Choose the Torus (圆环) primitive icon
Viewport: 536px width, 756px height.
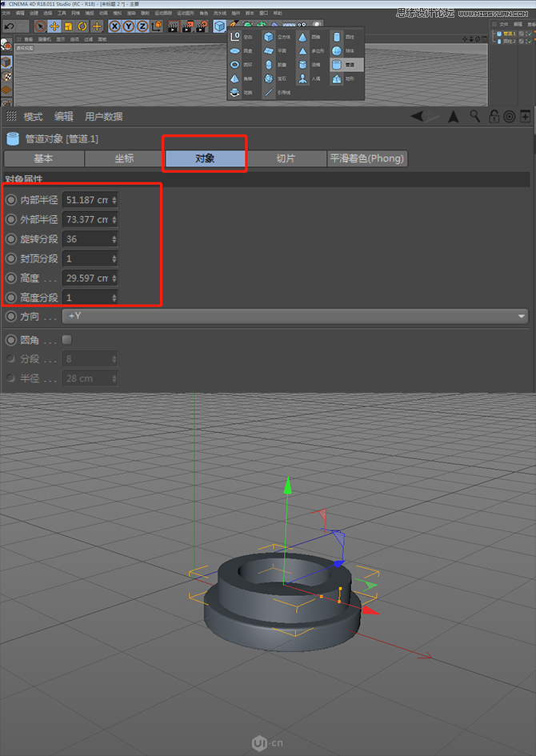[x=235, y=64]
